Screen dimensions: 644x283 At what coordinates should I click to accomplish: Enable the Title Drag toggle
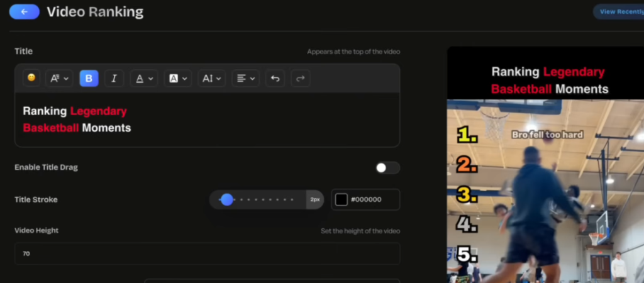(387, 168)
